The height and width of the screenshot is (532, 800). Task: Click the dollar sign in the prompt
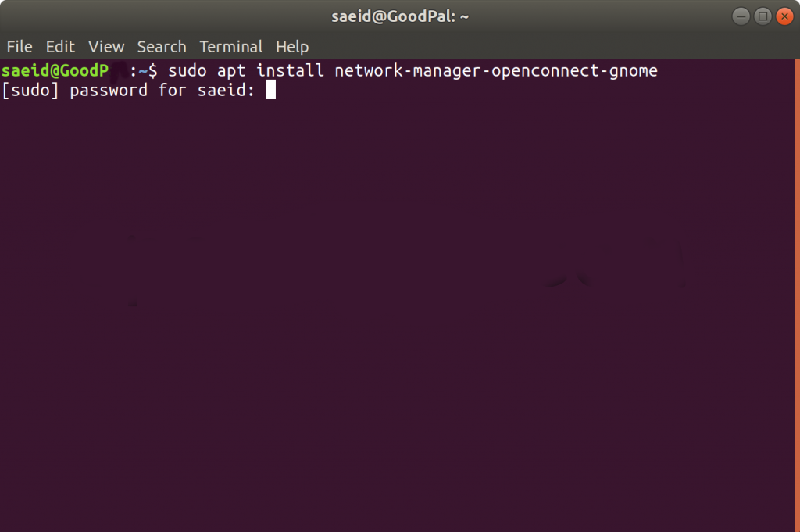tap(153, 71)
